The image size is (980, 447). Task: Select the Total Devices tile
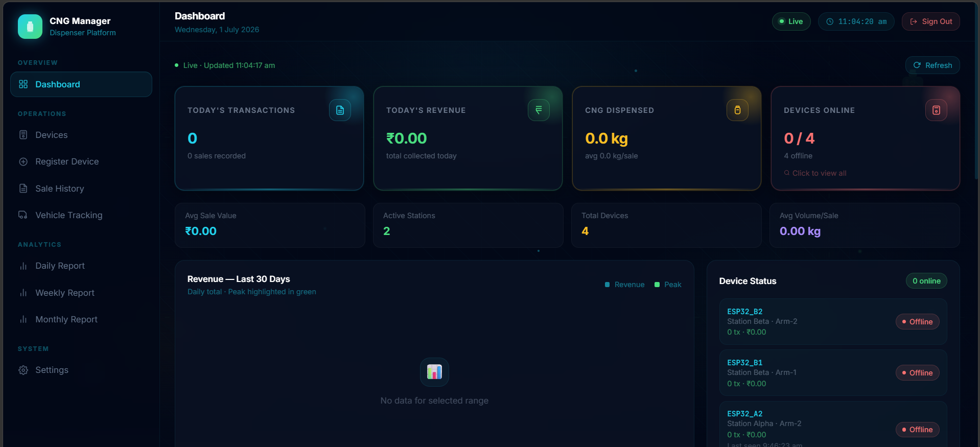pyautogui.click(x=666, y=225)
